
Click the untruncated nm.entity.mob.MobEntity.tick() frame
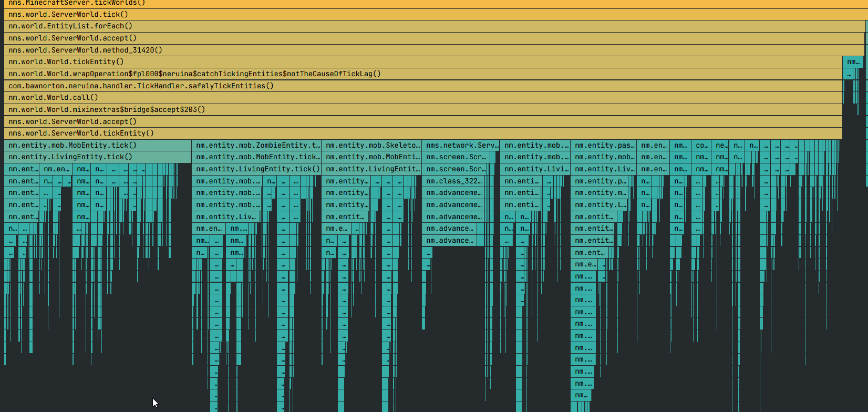(x=98, y=146)
